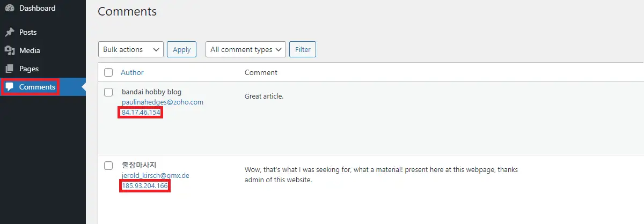This screenshot has width=644, height=224.
Task: Click IP address 84.17.46.154
Action: (x=142, y=113)
